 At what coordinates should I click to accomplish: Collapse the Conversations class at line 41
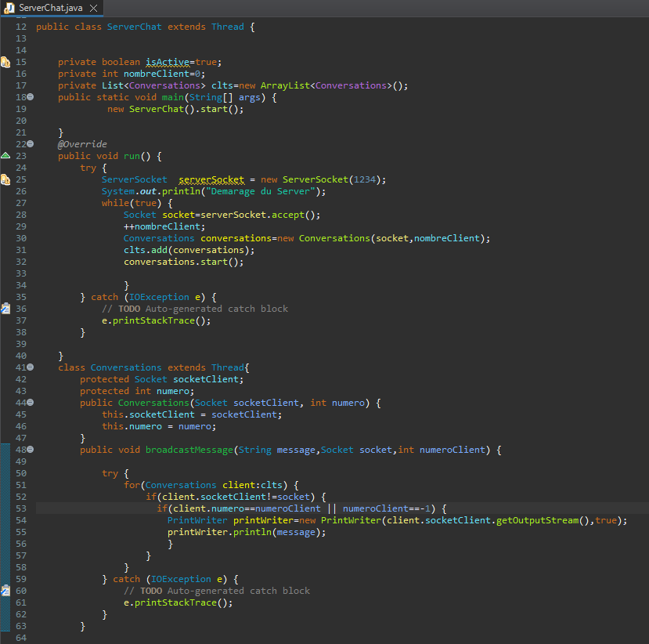31,367
